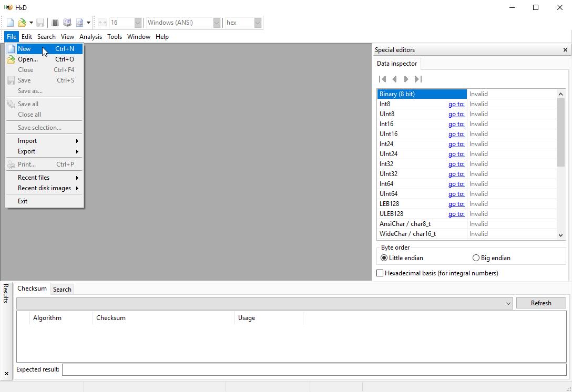Select Little endian byte order

click(384, 258)
